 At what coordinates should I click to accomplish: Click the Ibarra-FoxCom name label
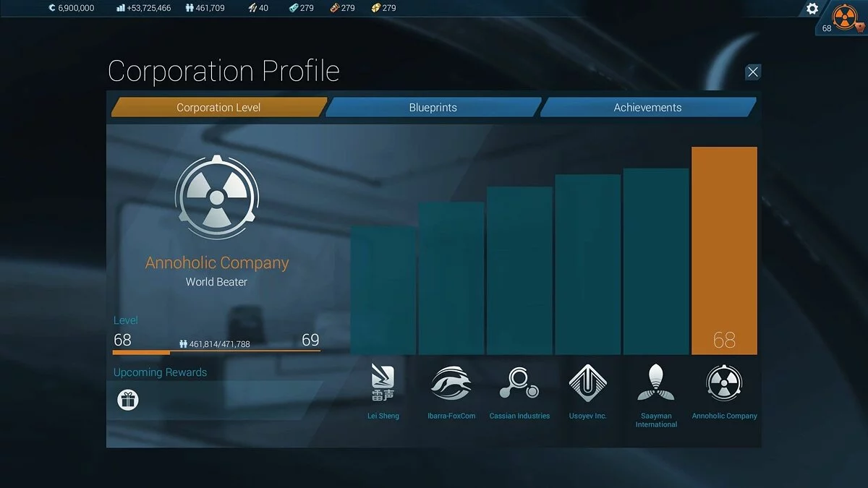(451, 416)
